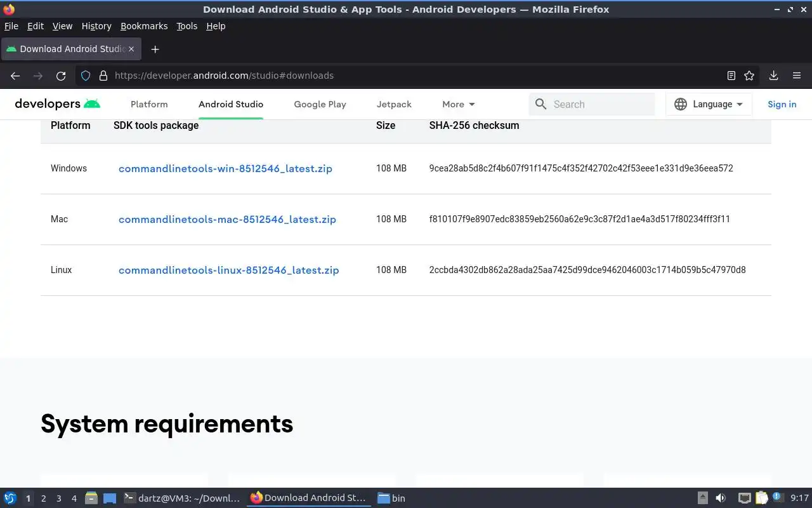Image resolution: width=812 pixels, height=508 pixels.
Task: Open the tracking protection shield icon
Action: pos(86,76)
